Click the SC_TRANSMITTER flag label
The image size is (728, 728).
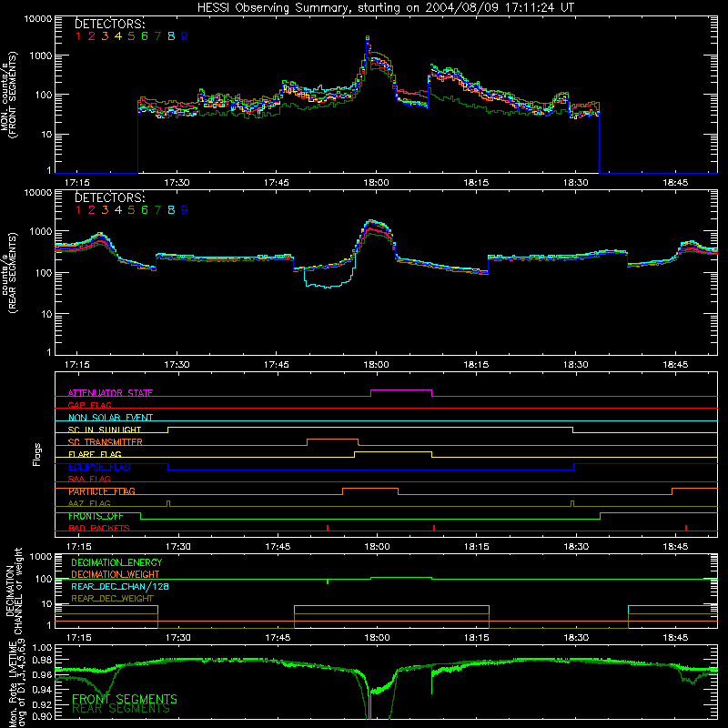click(106, 442)
